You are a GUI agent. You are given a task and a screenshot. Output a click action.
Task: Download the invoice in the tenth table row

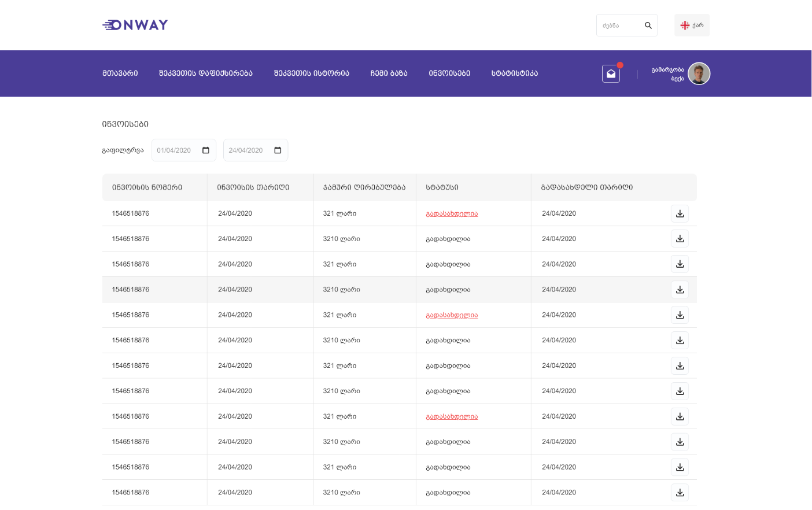[680, 442]
